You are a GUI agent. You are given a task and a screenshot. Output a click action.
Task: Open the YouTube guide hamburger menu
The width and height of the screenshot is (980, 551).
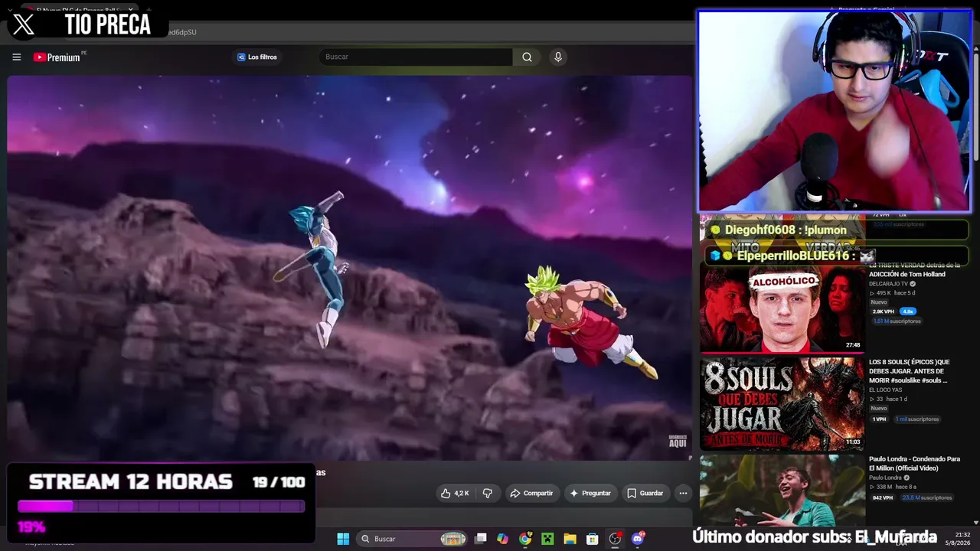click(16, 57)
